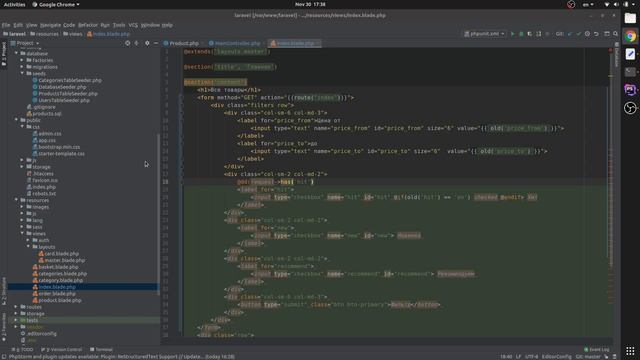Open the Event Log in status bar

[x=597, y=349]
